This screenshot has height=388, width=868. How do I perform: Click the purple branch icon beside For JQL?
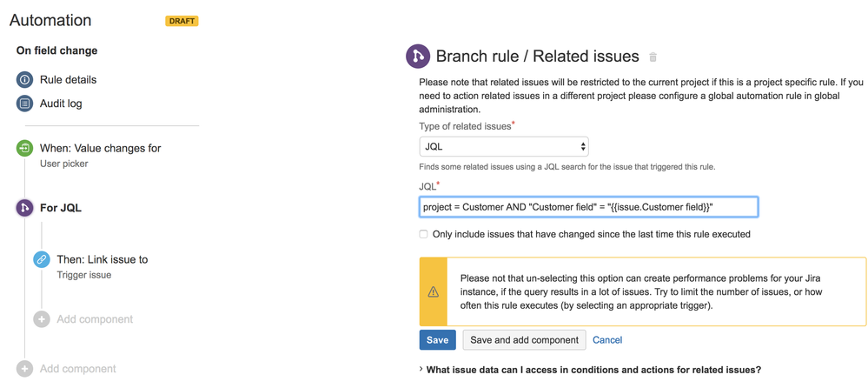tap(24, 208)
